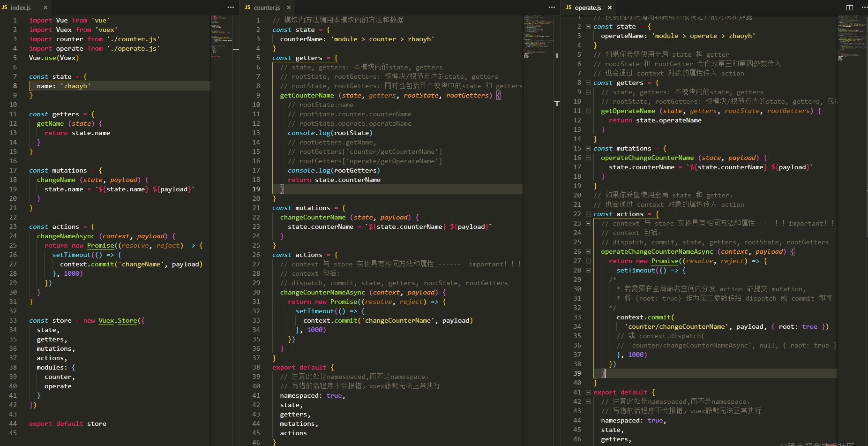Open more actions menu for index.js editor
Image resolution: width=868 pixels, height=446 pixels.
(231, 8)
